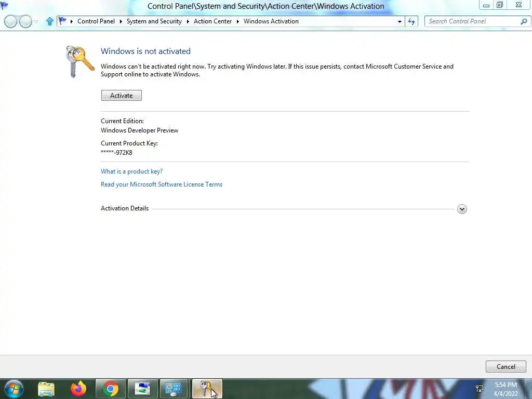
Task: Minimize the Windows Activation window
Action: point(486,5)
